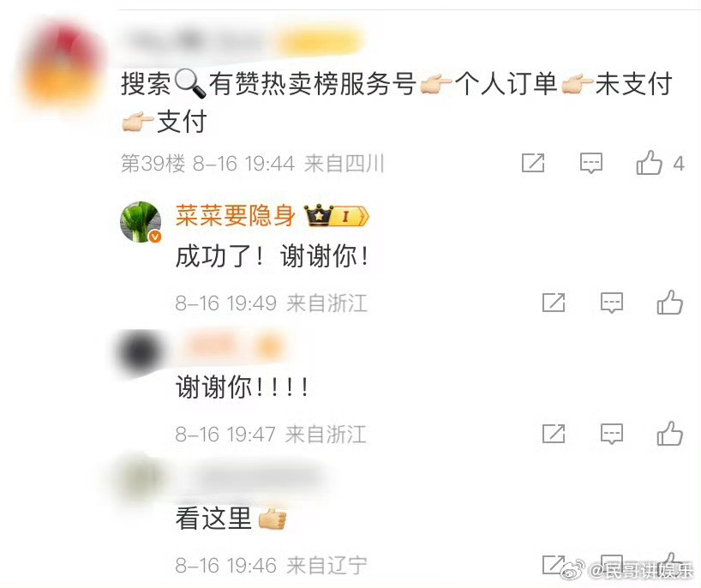
Task: Share the floor 39 comment
Action: click(533, 163)
